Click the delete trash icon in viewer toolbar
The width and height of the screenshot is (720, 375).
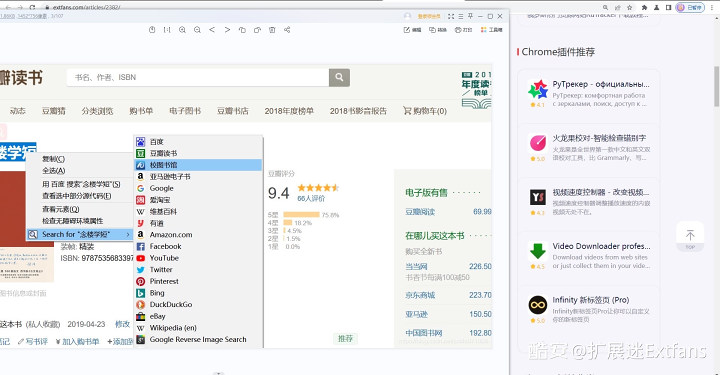[x=272, y=30]
